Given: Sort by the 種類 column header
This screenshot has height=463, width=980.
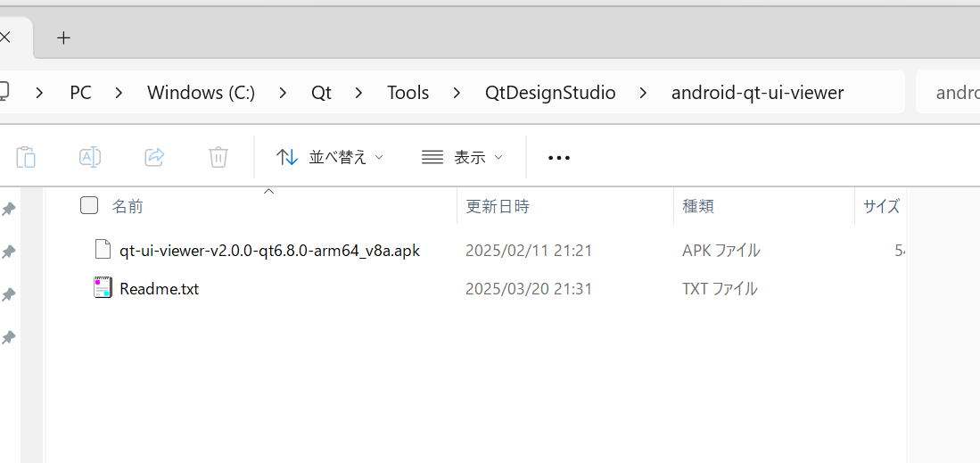Looking at the screenshot, I should point(698,206).
